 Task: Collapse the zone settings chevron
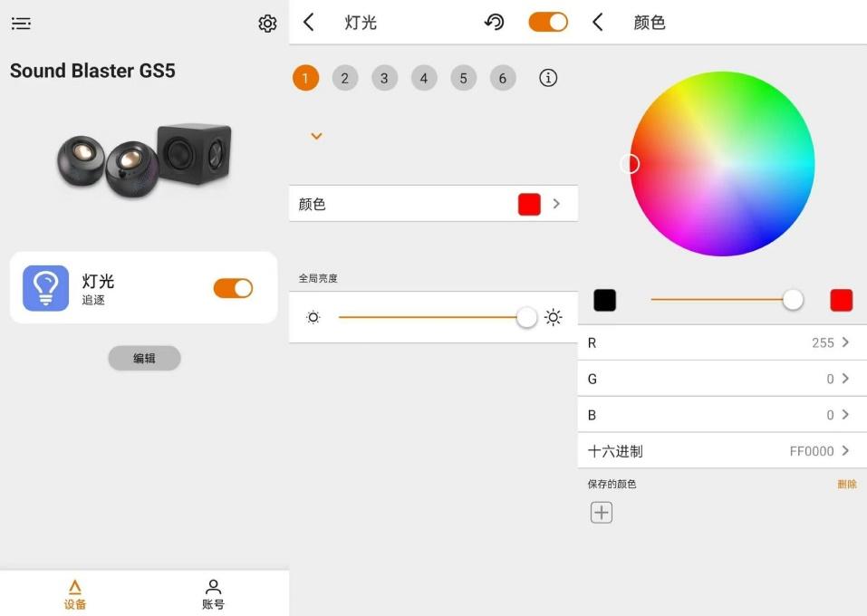[x=316, y=136]
